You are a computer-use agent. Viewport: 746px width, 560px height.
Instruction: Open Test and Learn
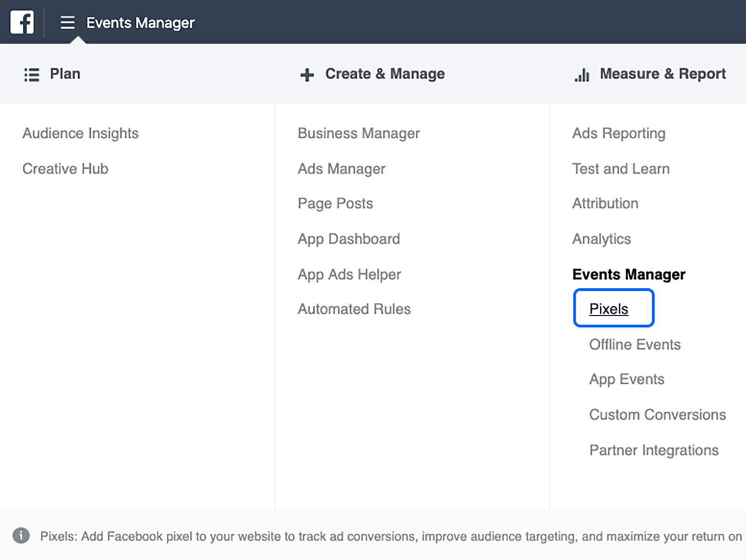click(621, 169)
